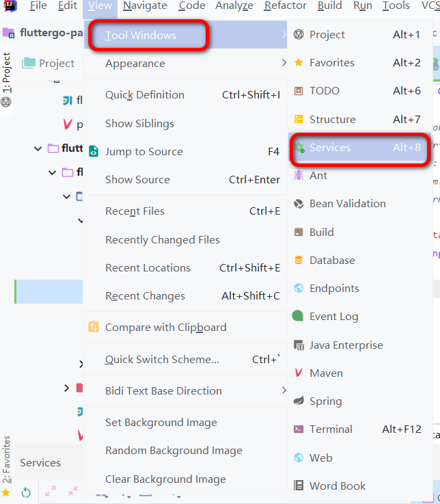
Task: Click the pink Maven icon in submenu
Action: pyautogui.click(x=299, y=373)
